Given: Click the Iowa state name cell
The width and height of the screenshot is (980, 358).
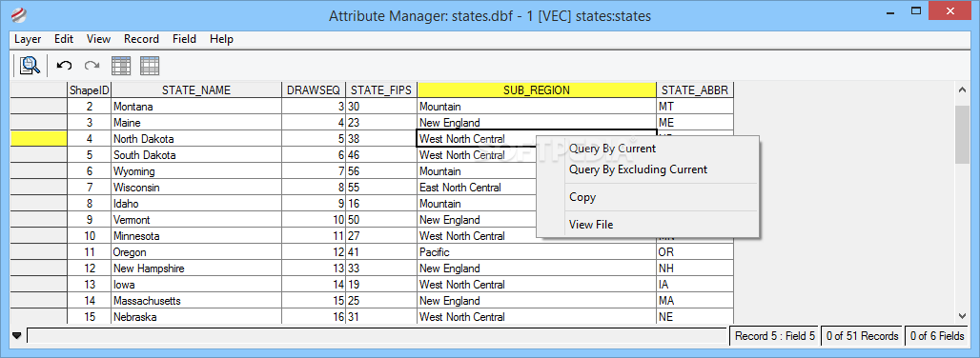Looking at the screenshot, I should (x=196, y=285).
